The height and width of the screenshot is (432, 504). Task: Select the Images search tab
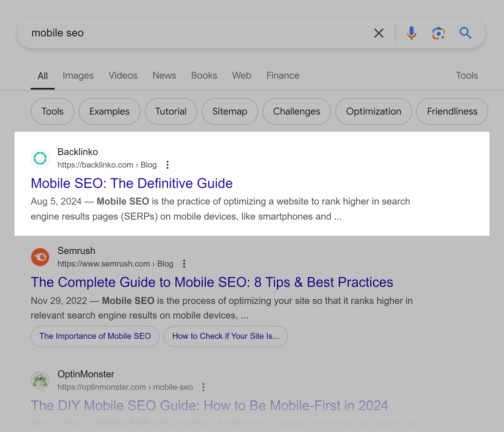pyautogui.click(x=78, y=75)
